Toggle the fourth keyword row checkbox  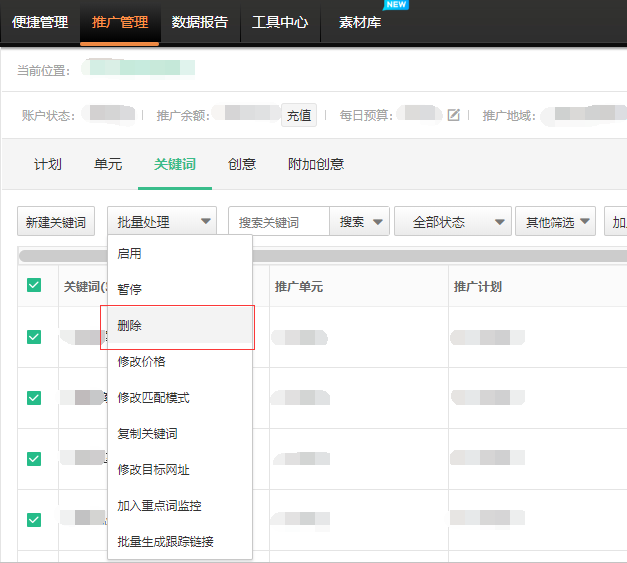point(34,519)
